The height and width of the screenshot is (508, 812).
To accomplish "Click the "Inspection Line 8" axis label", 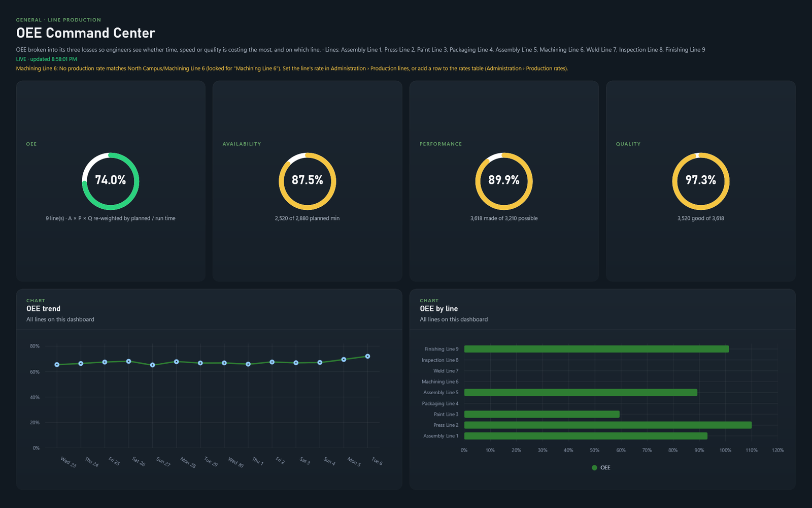I will (x=440, y=360).
